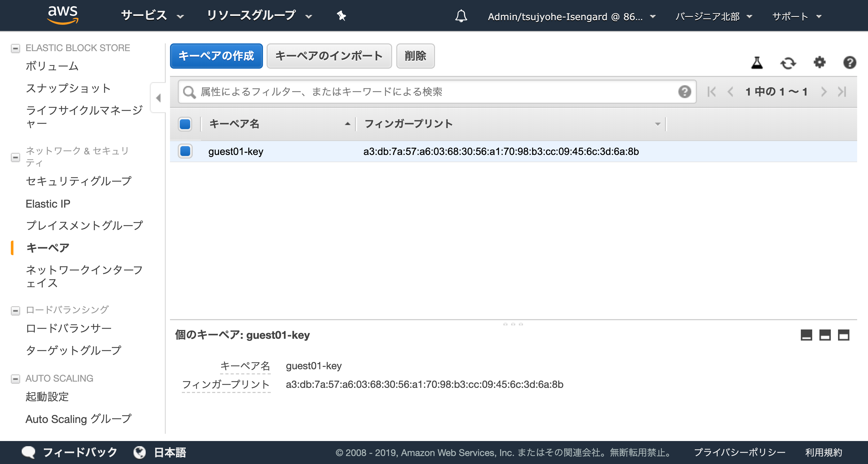Click the detail pane guest01-key value
This screenshot has height=464, width=868.
(313, 366)
